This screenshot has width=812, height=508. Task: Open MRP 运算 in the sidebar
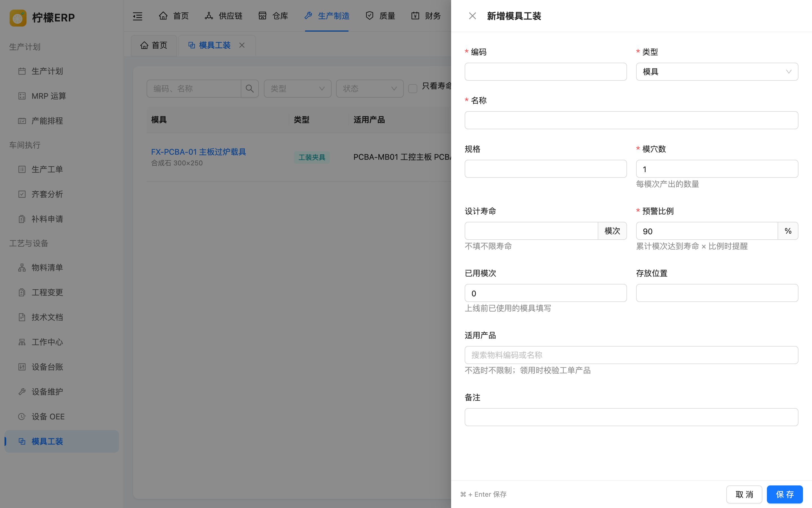pos(62,96)
